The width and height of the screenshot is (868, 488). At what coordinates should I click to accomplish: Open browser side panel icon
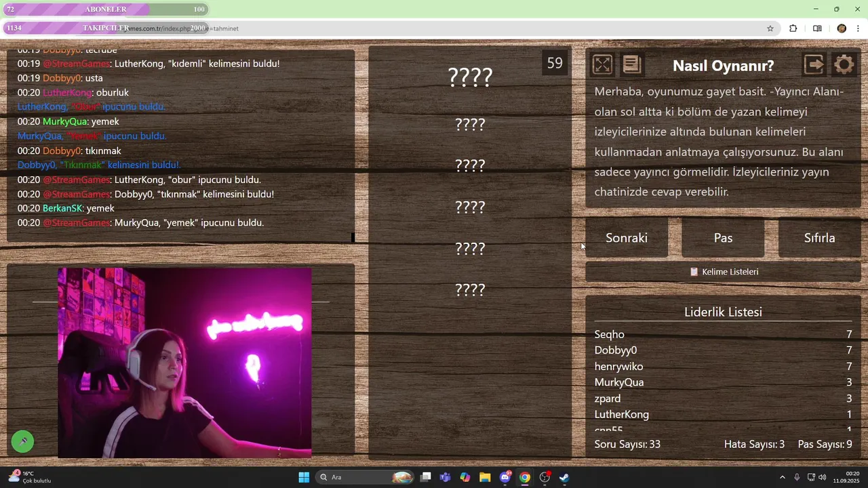[817, 28]
